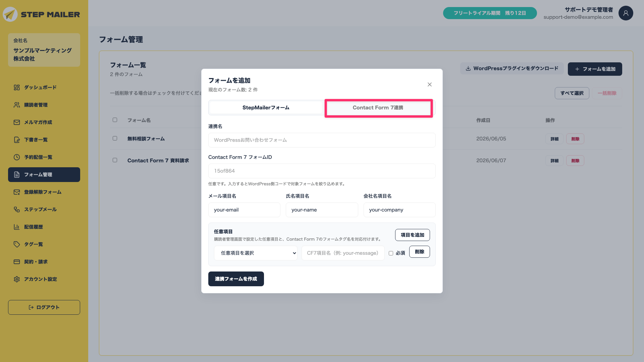644x362 pixels.
Task: Click the フォームを追加 button
Action: coord(595,69)
